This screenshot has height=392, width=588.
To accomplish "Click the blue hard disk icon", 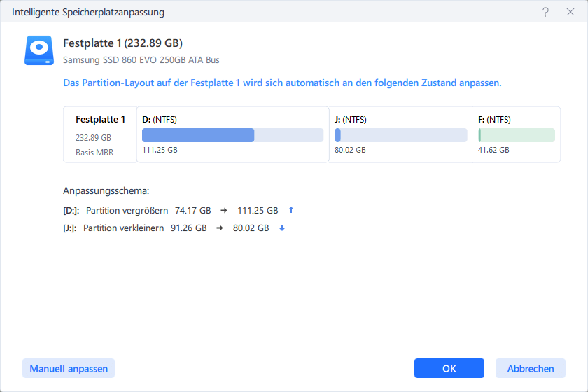I will (39, 50).
